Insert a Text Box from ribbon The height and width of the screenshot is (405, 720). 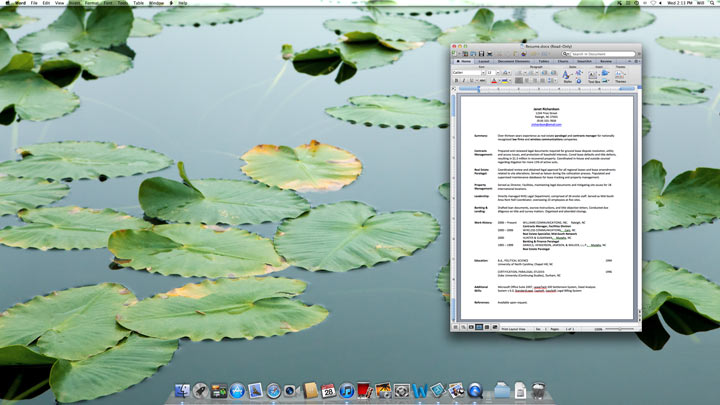pos(593,75)
